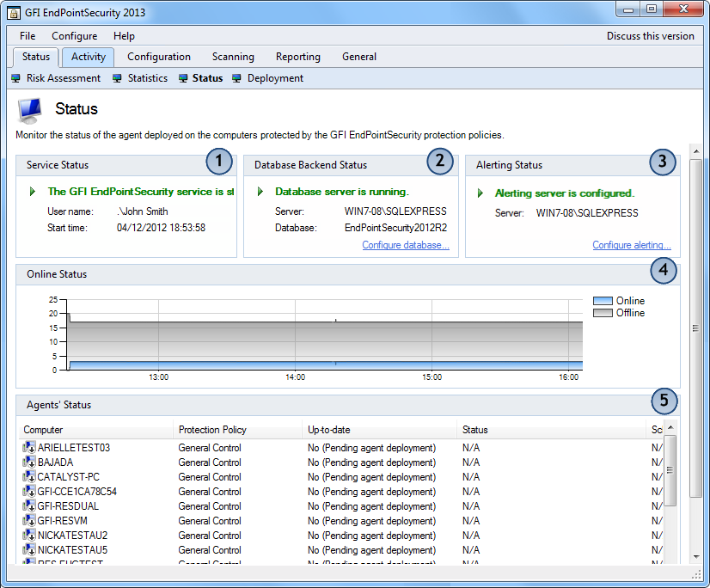Minimize the GFI EndPointSecurity window

click(x=628, y=10)
